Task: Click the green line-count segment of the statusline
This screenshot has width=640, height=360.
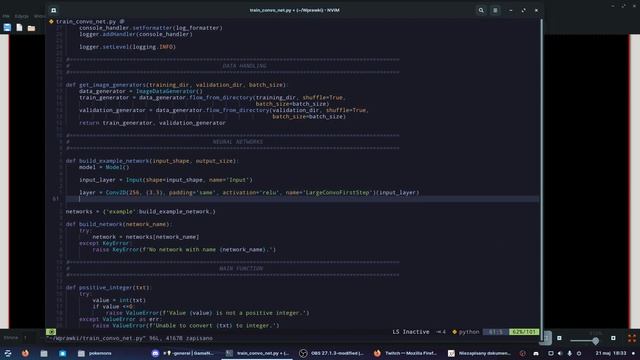Action: point(524,332)
